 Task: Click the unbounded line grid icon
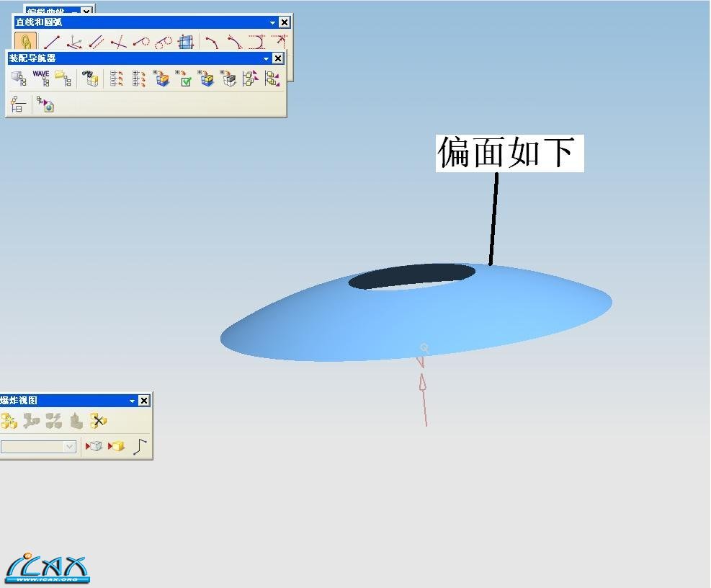(186, 43)
